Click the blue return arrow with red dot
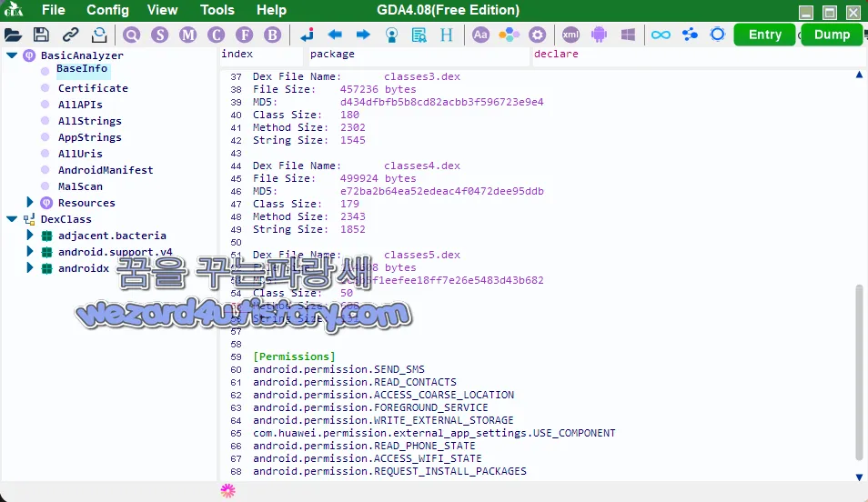 click(308, 35)
